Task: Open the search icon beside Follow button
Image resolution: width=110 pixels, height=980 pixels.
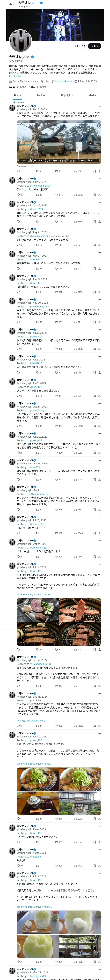Action: (83, 46)
